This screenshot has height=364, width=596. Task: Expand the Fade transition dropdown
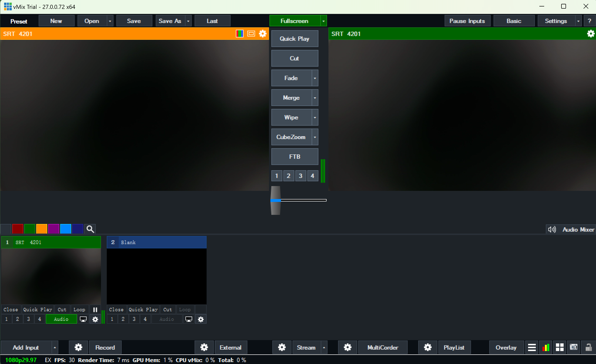315,78
